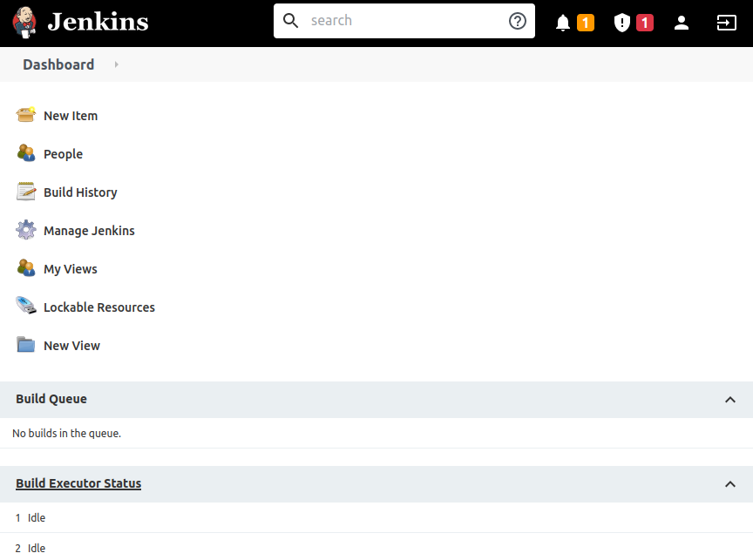Click executor 2 Idle row
Screen dimensions: 753x560
click(x=376, y=548)
